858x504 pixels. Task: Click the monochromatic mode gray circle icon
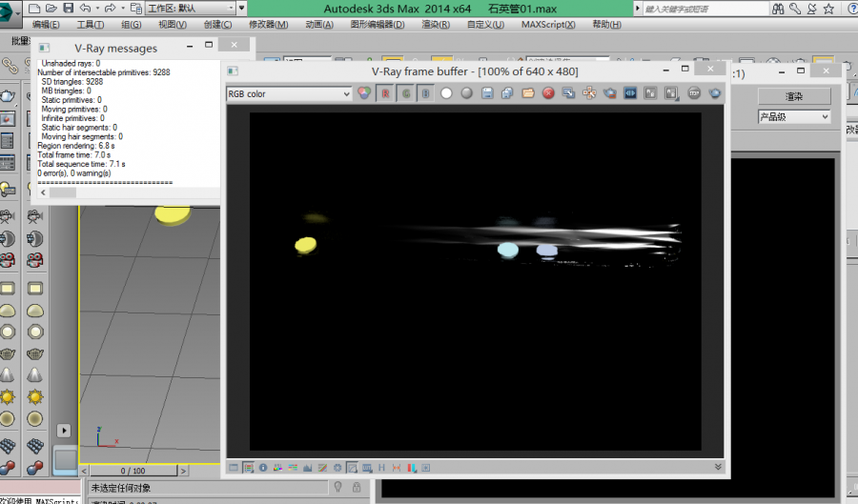[466, 93]
